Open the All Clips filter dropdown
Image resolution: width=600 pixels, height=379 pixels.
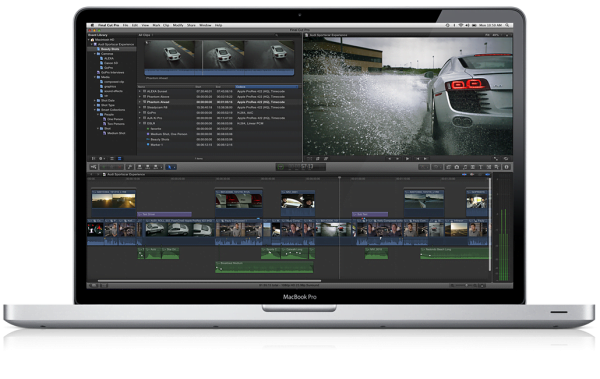145,35
